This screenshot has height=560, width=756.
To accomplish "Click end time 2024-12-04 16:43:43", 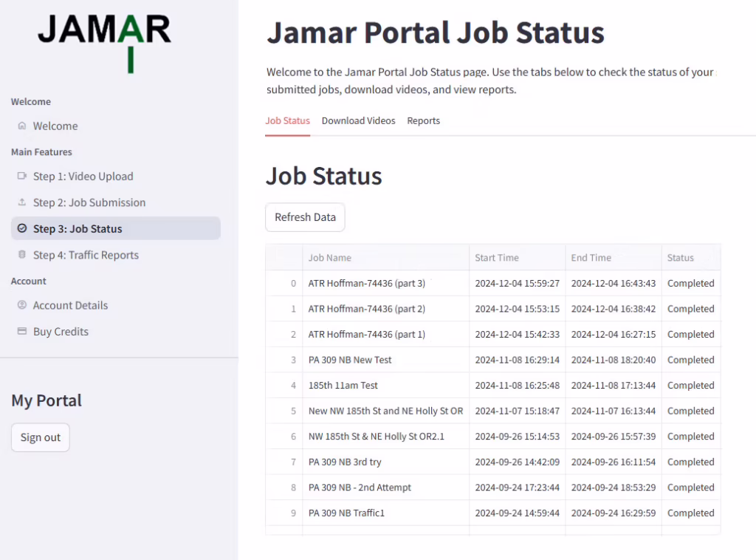I will pyautogui.click(x=614, y=283).
